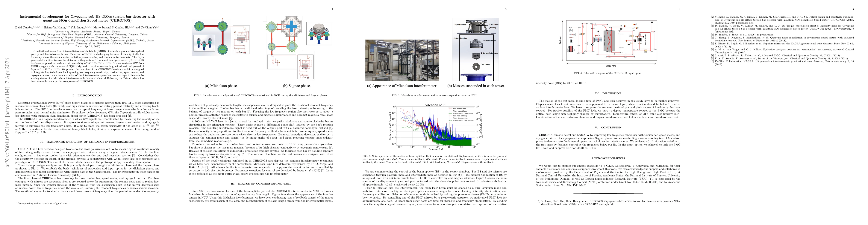Click page number 3 in the header
Image resolution: width=868 pixels, height=225 pixels.
(x=506, y=9)
